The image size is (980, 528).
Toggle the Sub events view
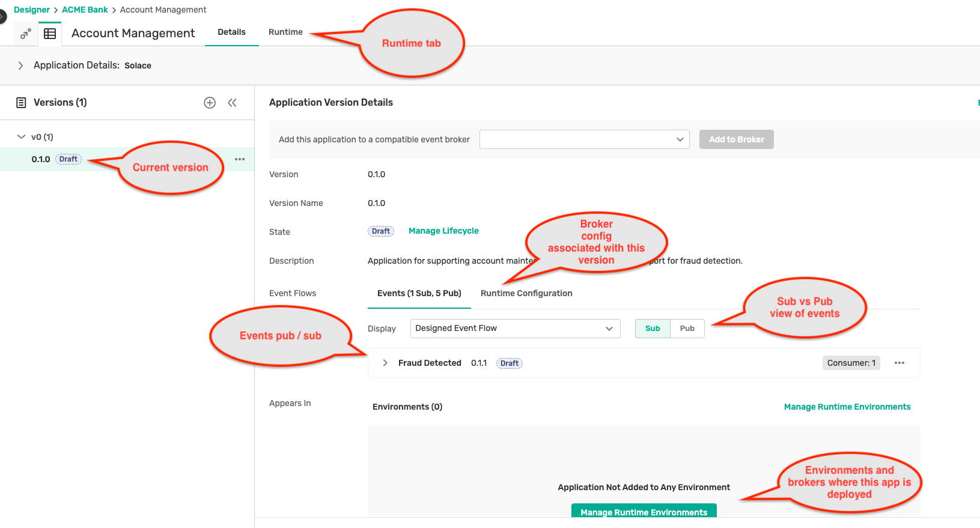653,329
